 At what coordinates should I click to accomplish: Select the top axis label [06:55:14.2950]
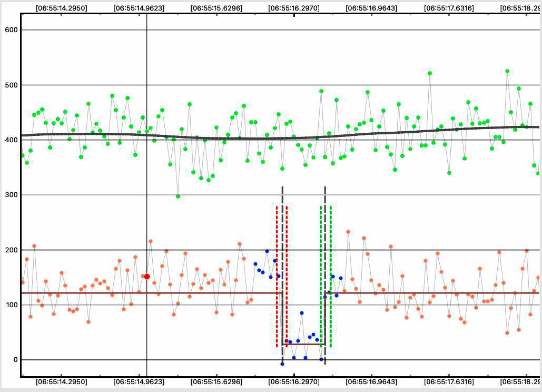[62, 8]
